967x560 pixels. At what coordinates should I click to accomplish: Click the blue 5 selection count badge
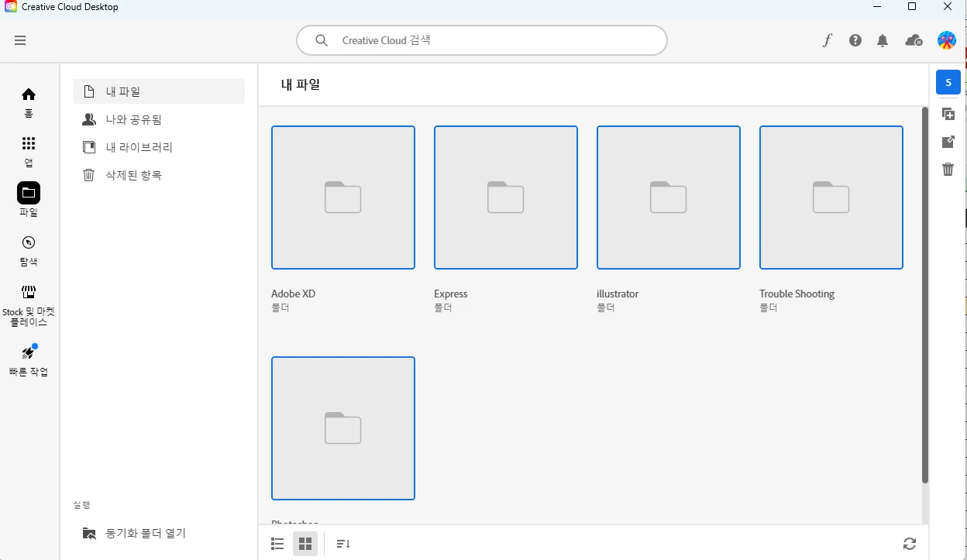948,82
